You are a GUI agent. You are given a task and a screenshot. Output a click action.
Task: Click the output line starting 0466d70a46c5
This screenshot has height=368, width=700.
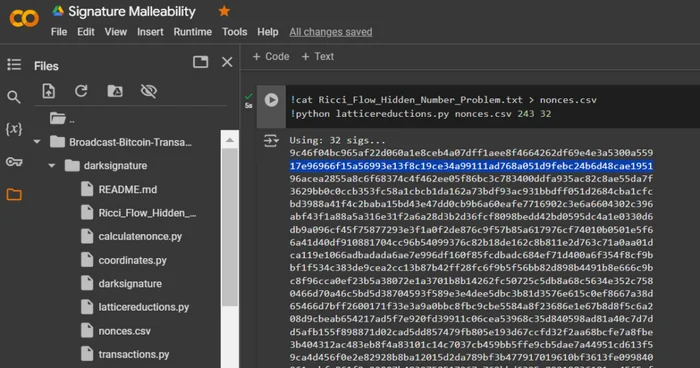tap(471, 293)
